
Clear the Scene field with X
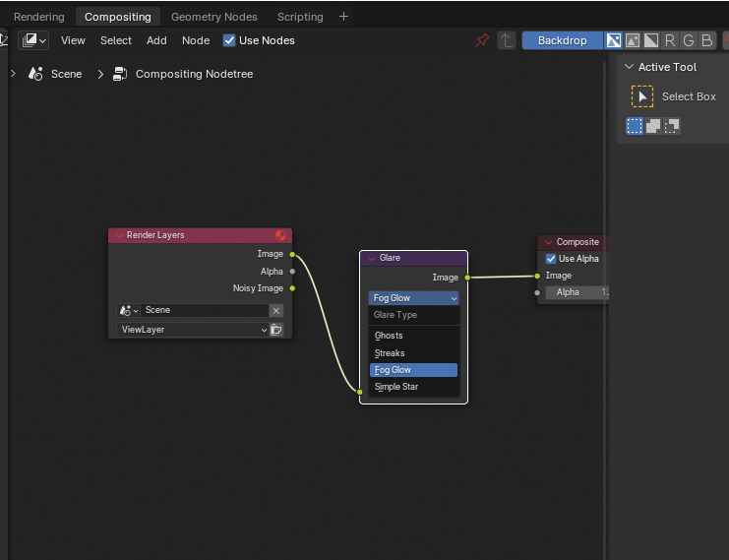point(276,310)
